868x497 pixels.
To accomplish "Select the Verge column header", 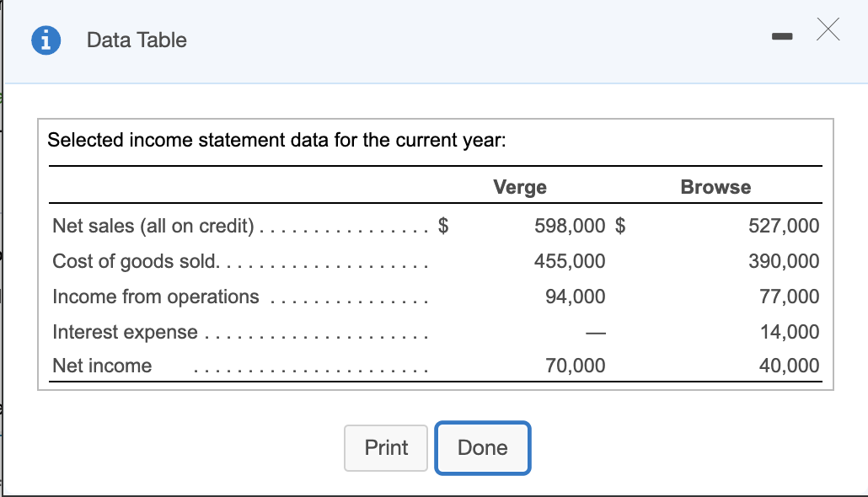I will pyautogui.click(x=519, y=187).
